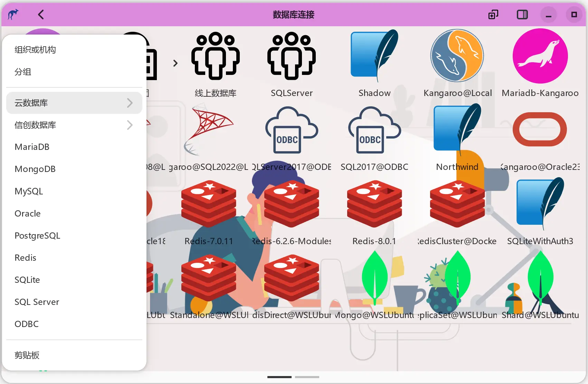Click the first (dark) page indicator

pyautogui.click(x=279, y=377)
